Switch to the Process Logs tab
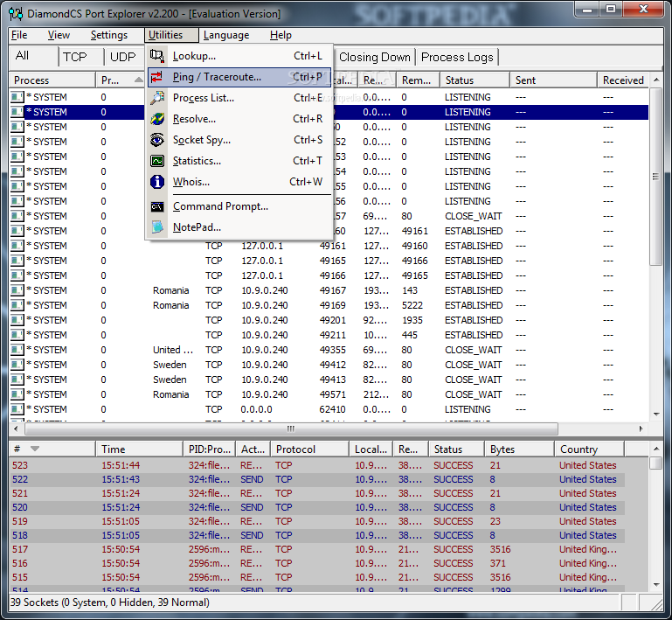The image size is (672, 620). [x=457, y=58]
